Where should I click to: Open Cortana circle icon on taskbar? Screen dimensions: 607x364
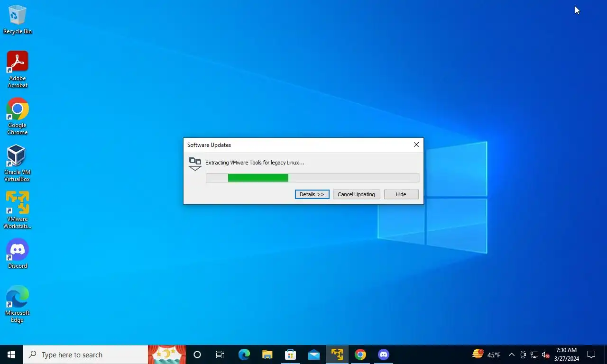click(197, 355)
